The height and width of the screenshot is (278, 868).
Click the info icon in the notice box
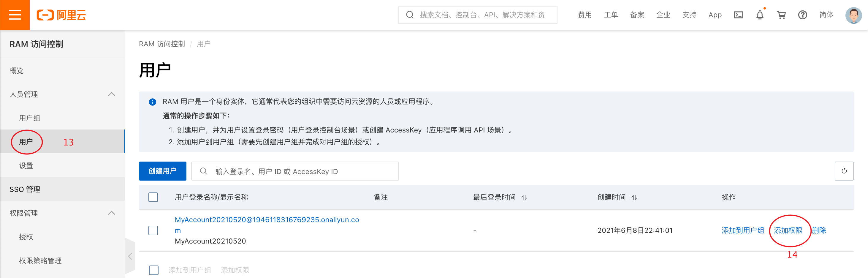152,102
